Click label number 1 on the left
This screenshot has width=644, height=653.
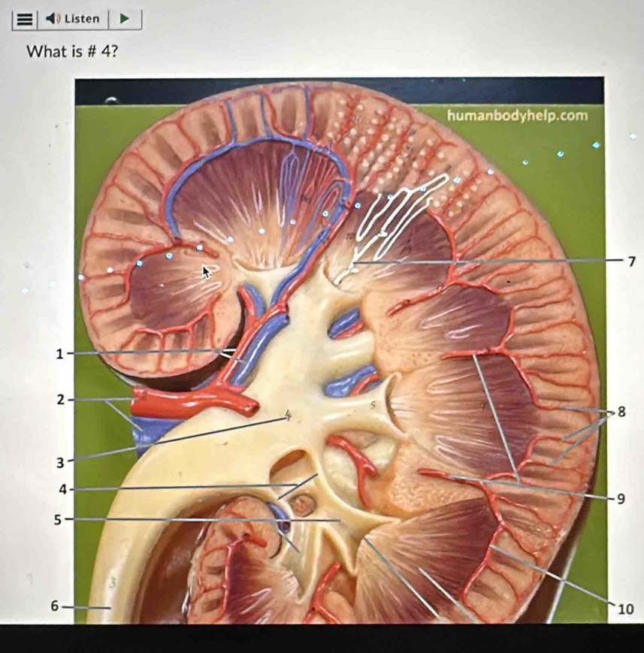point(59,353)
